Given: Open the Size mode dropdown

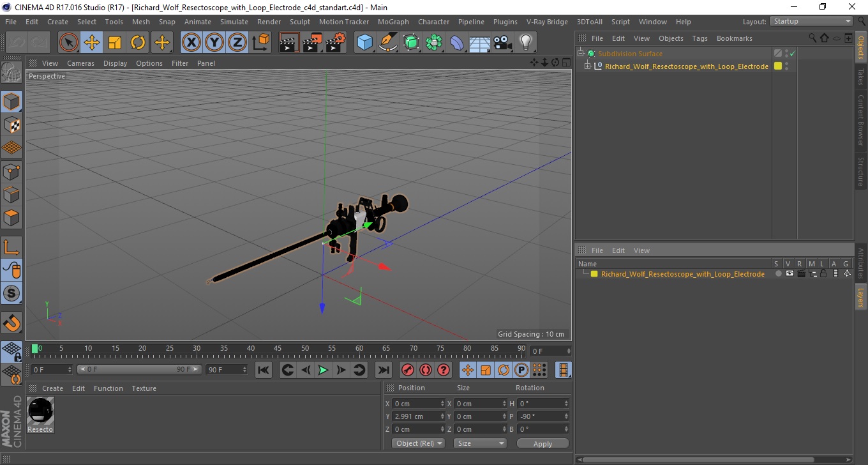Looking at the screenshot, I should 480,443.
